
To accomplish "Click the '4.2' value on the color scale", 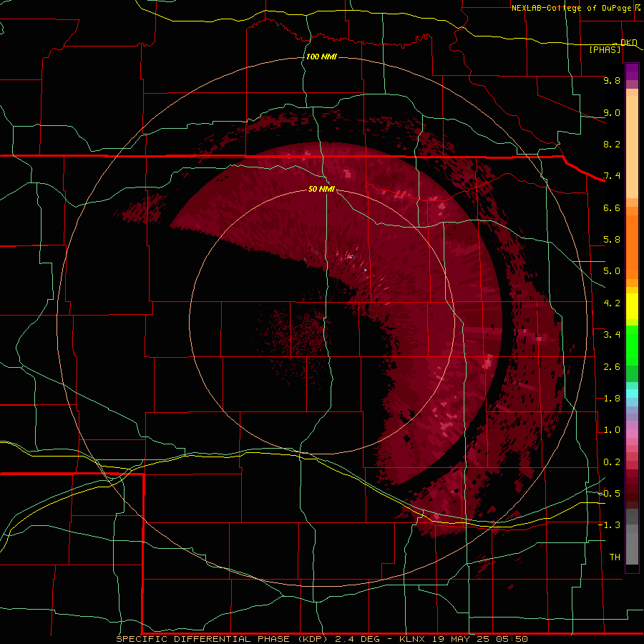I will click(x=612, y=303).
